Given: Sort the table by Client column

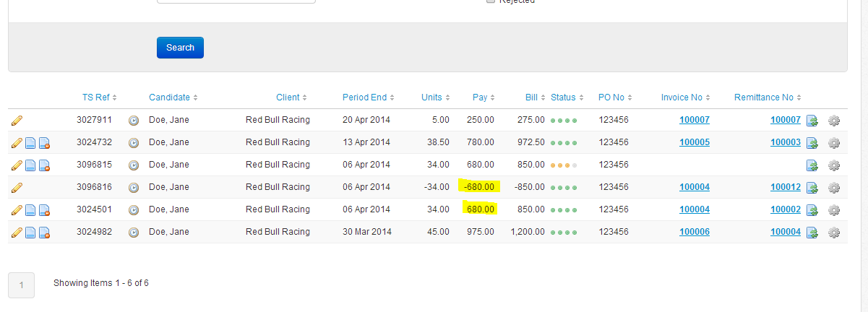Looking at the screenshot, I should 291,97.
